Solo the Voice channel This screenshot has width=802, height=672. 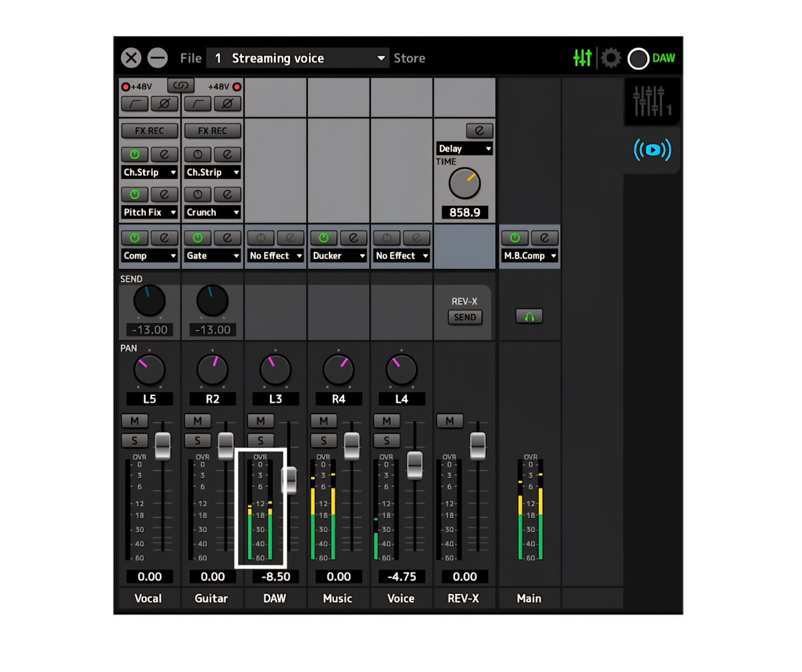click(x=387, y=441)
